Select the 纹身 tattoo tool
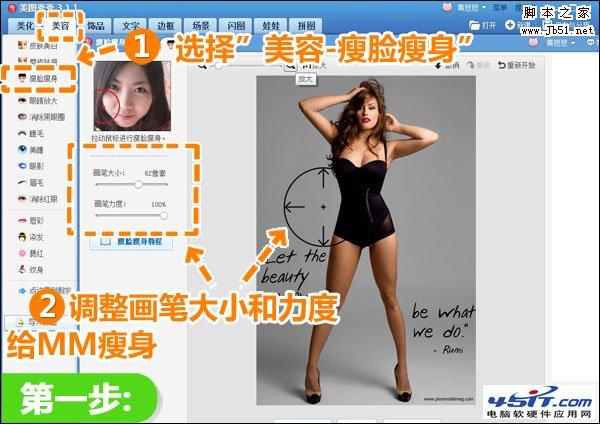Viewport: 600px width, 424px height. pyautogui.click(x=31, y=270)
